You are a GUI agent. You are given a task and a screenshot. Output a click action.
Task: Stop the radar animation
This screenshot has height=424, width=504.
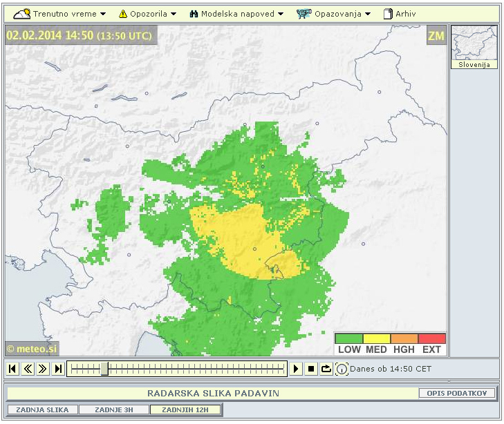(311, 369)
